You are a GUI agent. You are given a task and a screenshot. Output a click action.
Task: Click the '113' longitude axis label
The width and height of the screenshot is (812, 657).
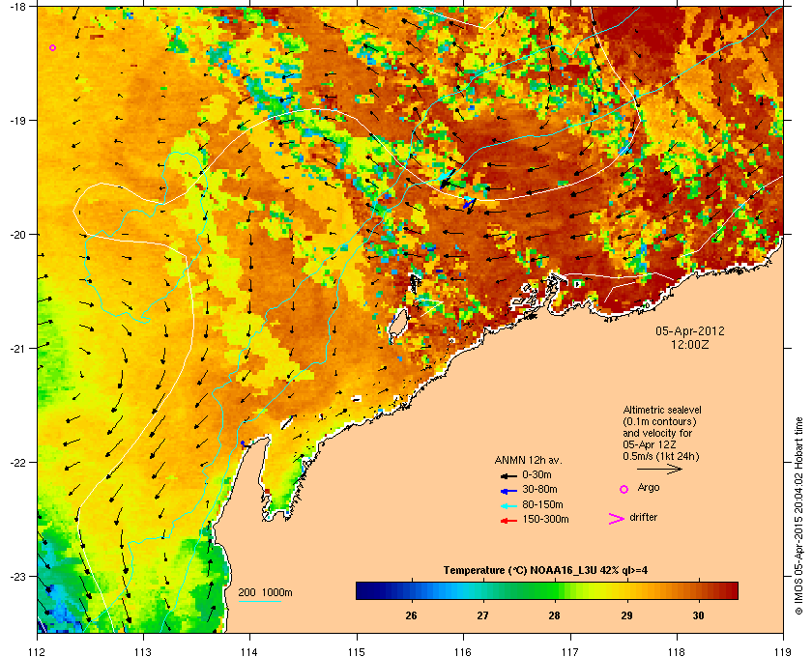[x=143, y=652]
